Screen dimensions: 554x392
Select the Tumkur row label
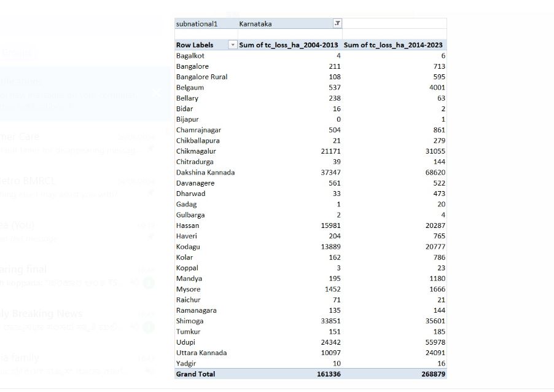click(x=189, y=332)
